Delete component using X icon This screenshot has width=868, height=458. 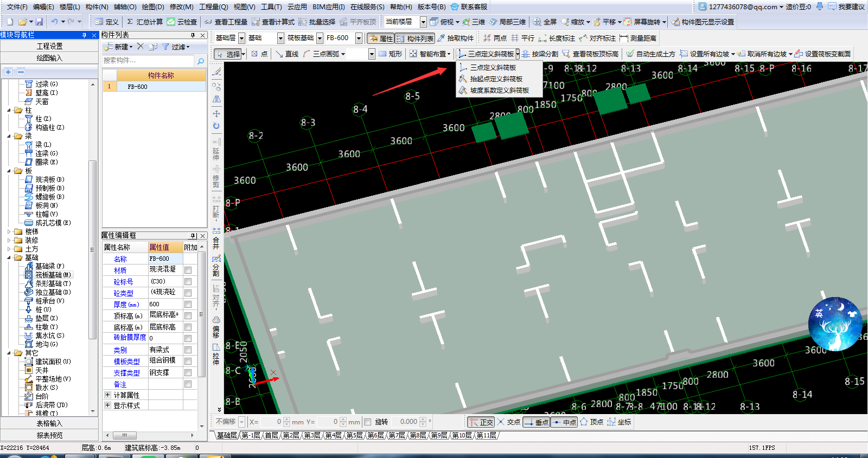tap(141, 47)
